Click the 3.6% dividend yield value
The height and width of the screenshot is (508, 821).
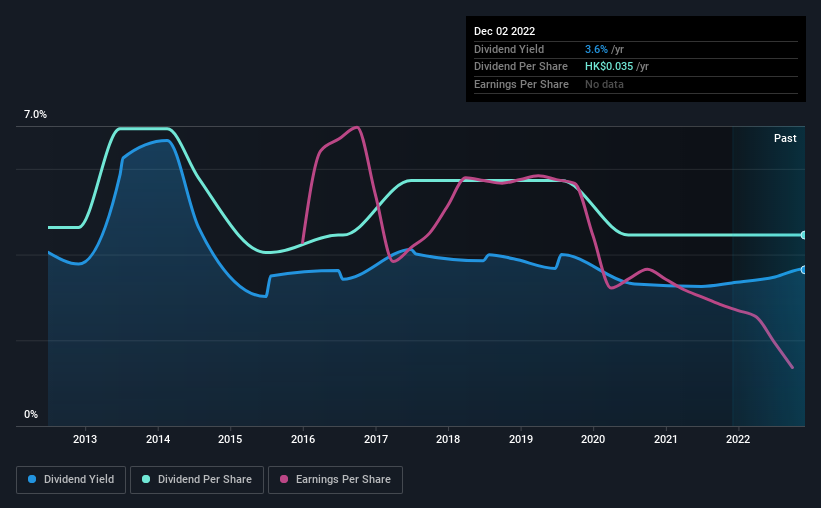click(x=596, y=49)
